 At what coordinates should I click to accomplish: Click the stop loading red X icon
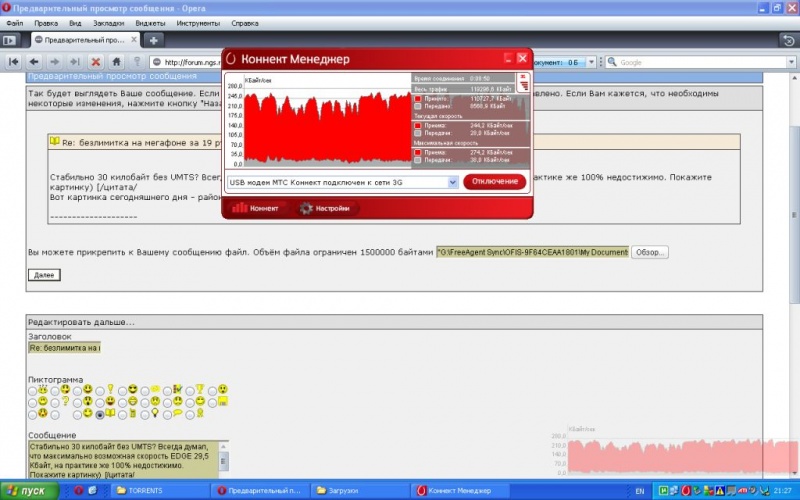click(x=95, y=62)
